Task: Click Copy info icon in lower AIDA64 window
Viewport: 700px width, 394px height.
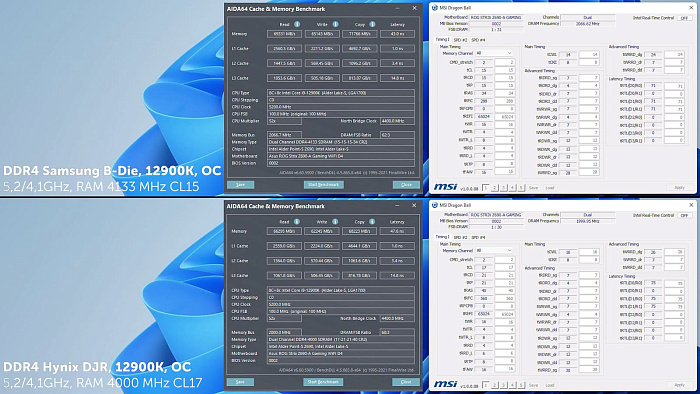Action: coord(372,221)
